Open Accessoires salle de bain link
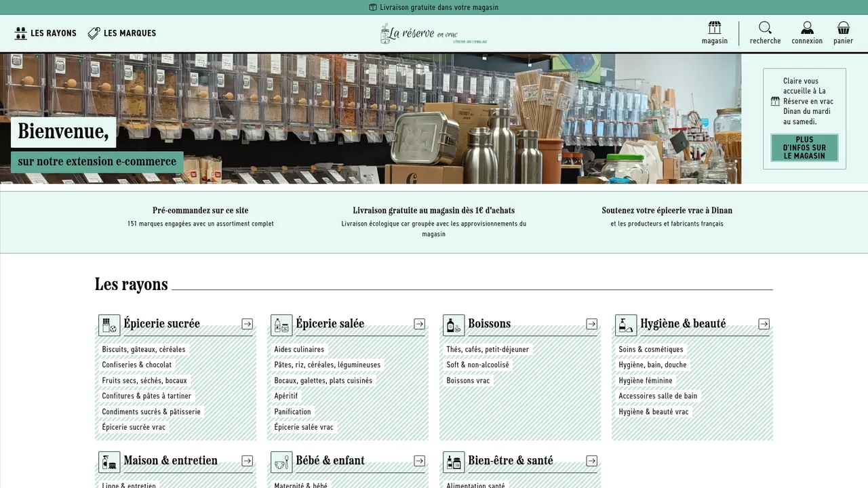The width and height of the screenshot is (868, 488). coord(658,396)
